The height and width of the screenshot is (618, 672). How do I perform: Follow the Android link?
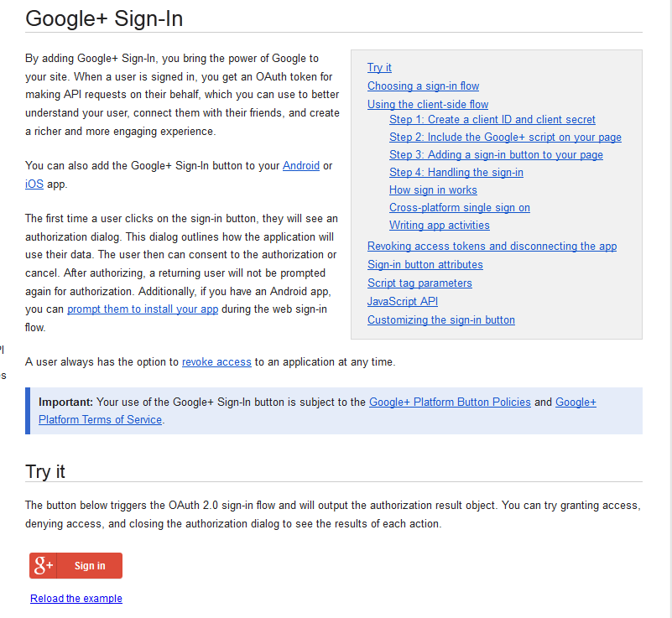click(x=301, y=166)
